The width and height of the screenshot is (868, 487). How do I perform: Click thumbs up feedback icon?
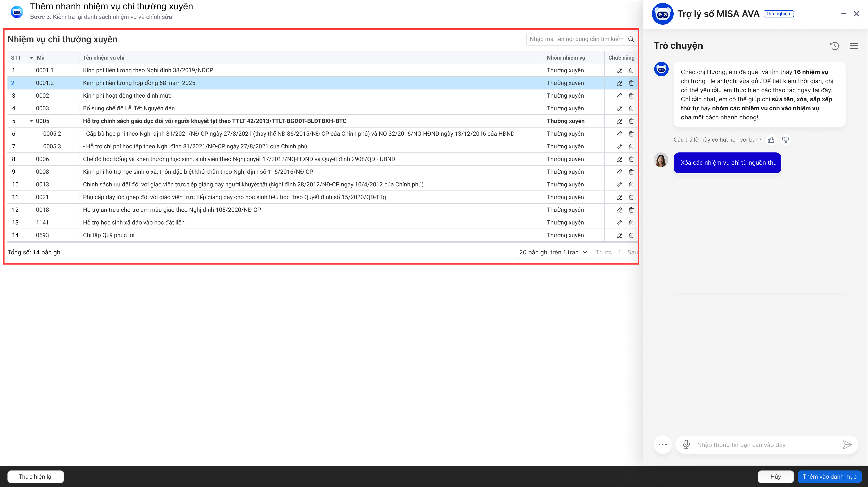771,140
